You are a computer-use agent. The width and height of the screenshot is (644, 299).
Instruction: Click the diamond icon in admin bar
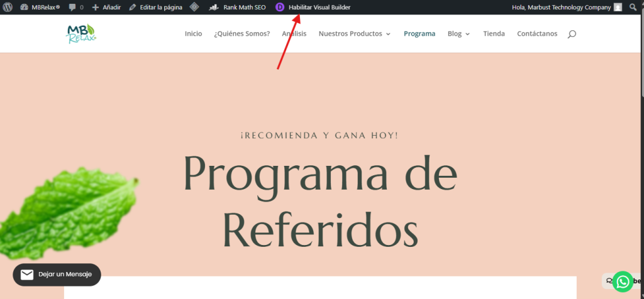(194, 7)
